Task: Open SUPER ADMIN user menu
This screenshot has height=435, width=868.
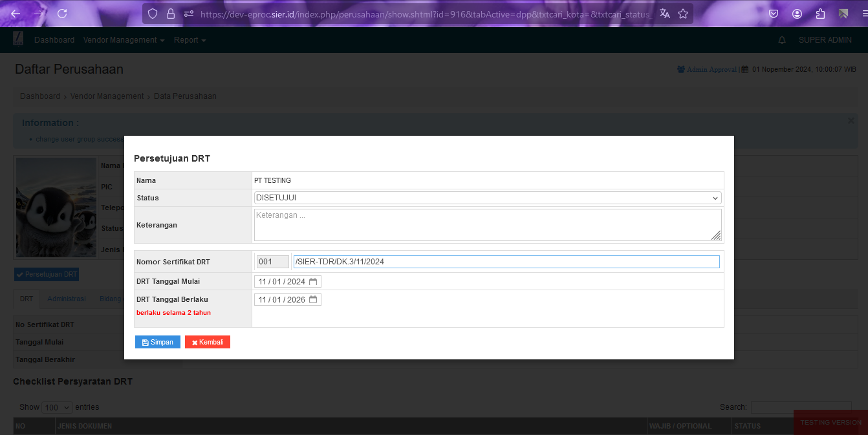Action: pos(825,40)
